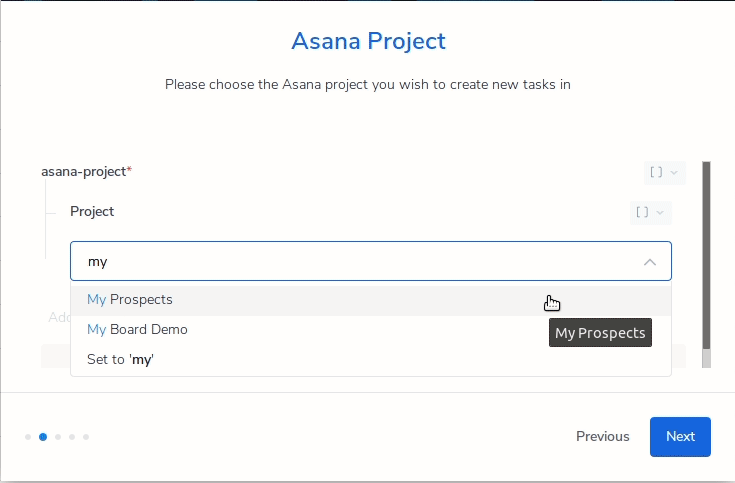This screenshot has height=483, width=735.
Task: Pick the "Set to 'my'" option
Action: pos(120,360)
